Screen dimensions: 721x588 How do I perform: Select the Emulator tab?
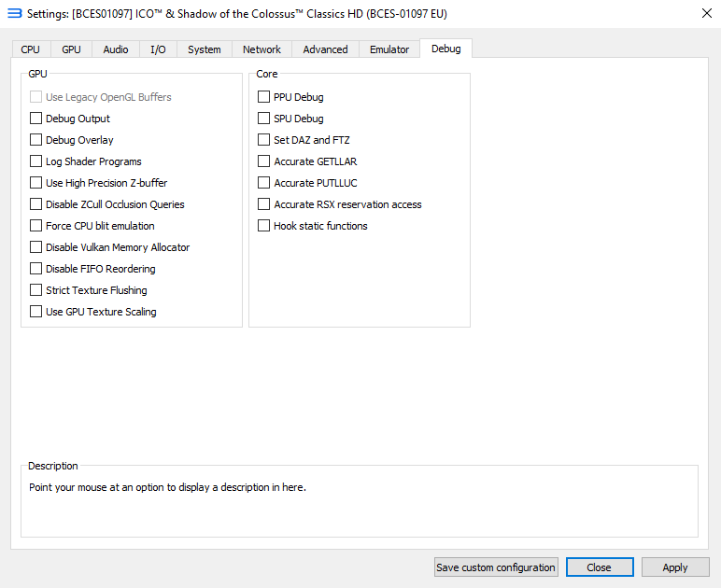[389, 49]
